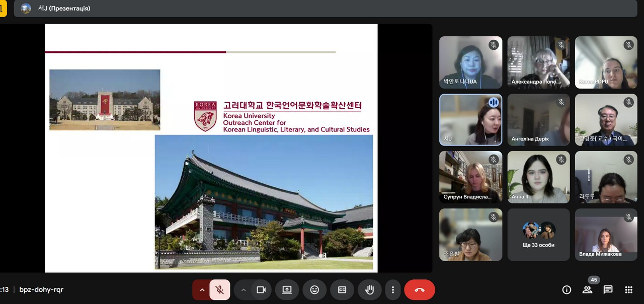This screenshot has height=304, width=644.
Task: Toggle closed captions button
Action: click(342, 290)
